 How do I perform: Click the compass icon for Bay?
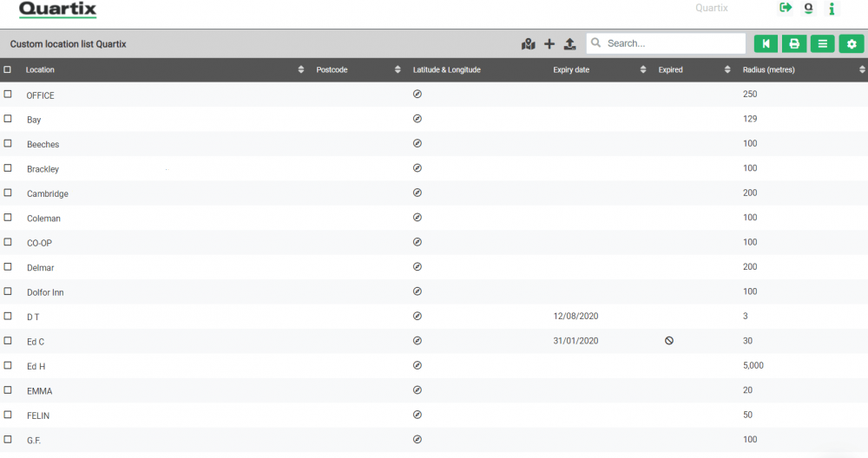point(418,118)
